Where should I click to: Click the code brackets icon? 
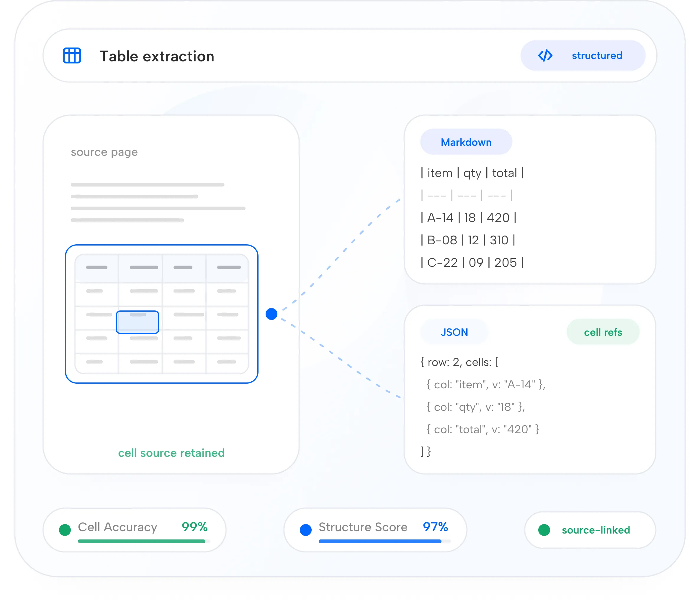(545, 55)
